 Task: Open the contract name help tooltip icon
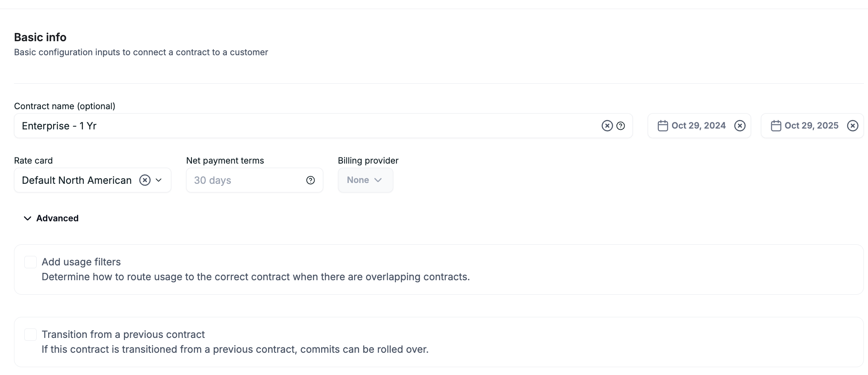pyautogui.click(x=621, y=126)
